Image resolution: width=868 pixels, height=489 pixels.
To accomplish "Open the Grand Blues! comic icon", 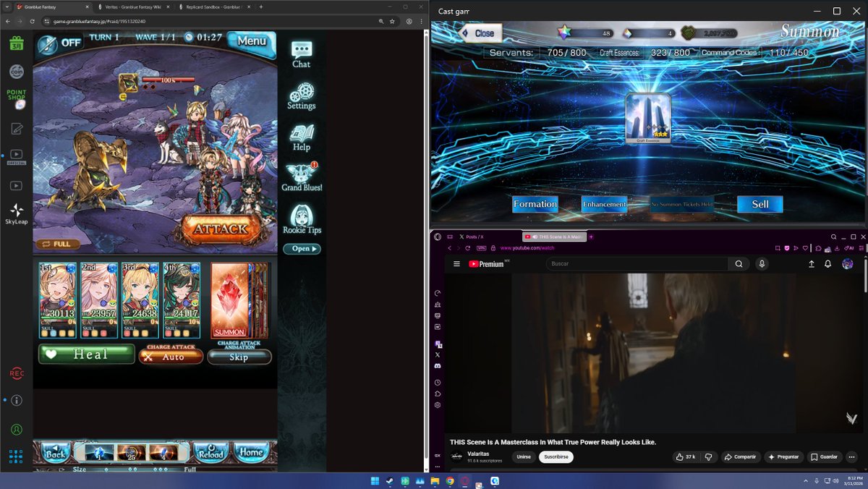I will (x=302, y=178).
